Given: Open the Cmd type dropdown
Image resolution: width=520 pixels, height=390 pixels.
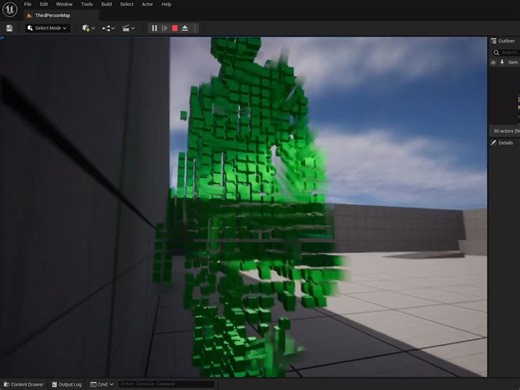Looking at the screenshot, I should pyautogui.click(x=102, y=384).
